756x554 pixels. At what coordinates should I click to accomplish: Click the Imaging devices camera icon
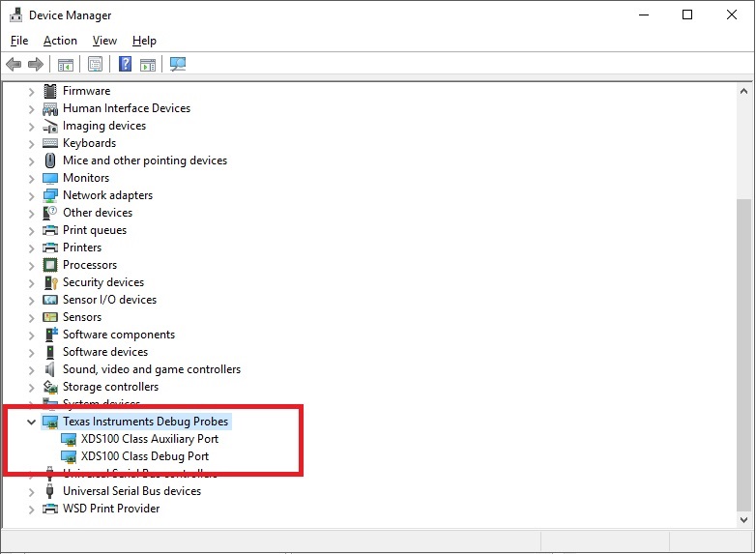[x=50, y=127]
